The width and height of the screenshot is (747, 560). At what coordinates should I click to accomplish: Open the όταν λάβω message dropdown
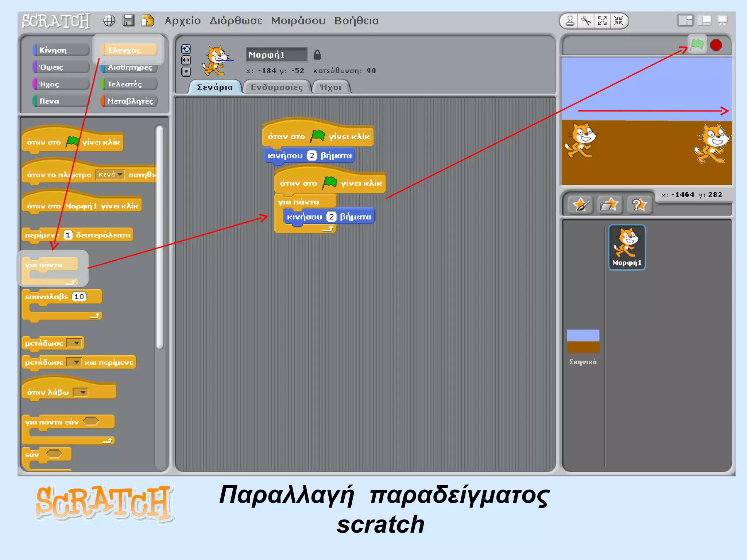coord(81,392)
